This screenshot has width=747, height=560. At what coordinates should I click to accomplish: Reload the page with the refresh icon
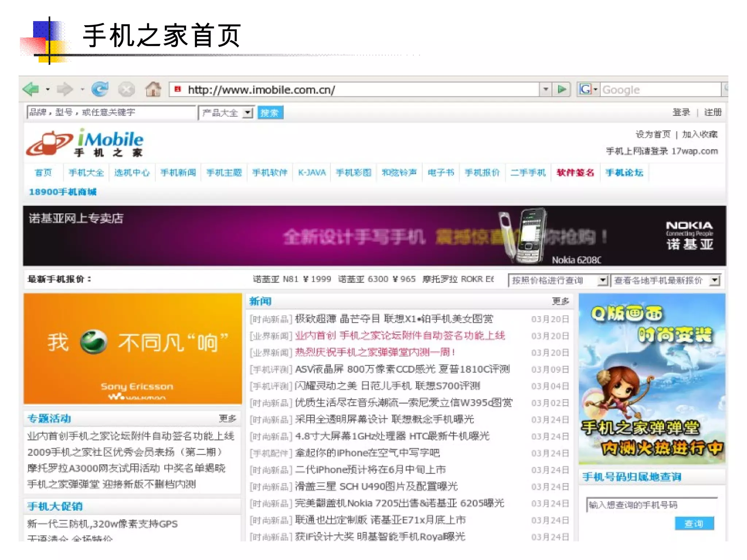[100, 89]
